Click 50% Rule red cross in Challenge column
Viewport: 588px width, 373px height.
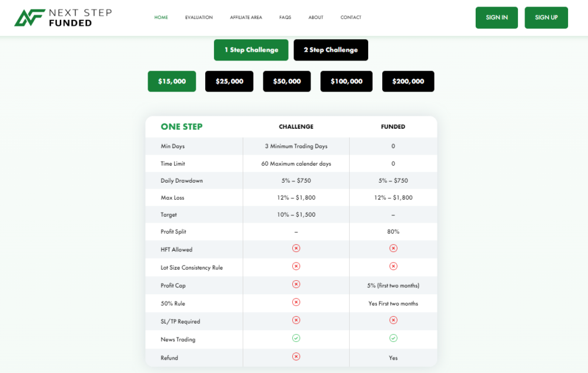(296, 303)
